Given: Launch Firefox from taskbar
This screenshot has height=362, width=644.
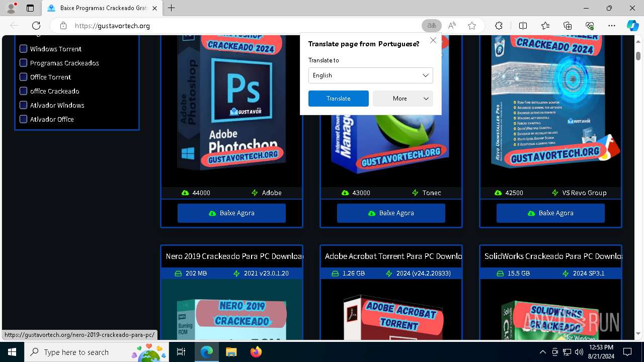Looking at the screenshot, I should (x=256, y=352).
